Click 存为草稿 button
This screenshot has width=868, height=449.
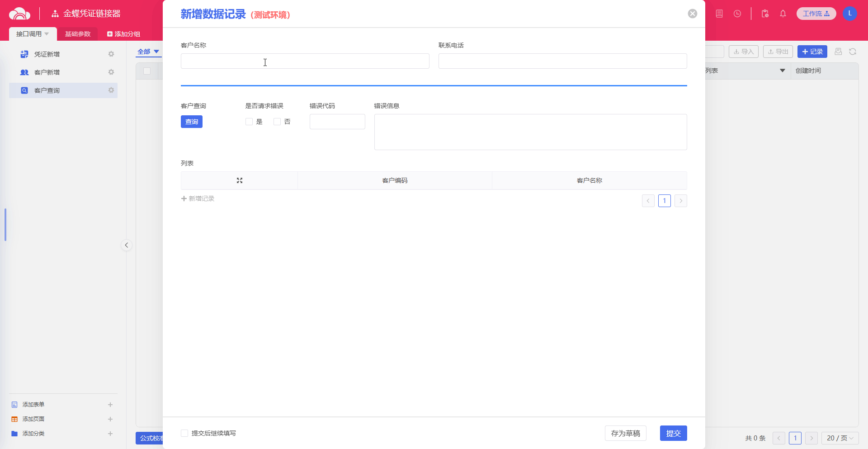point(626,433)
